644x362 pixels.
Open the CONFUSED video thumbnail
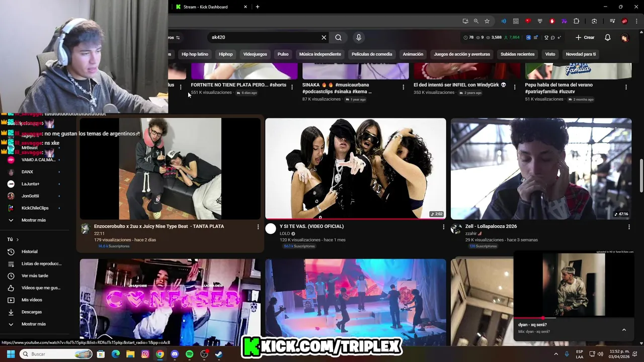(170, 302)
